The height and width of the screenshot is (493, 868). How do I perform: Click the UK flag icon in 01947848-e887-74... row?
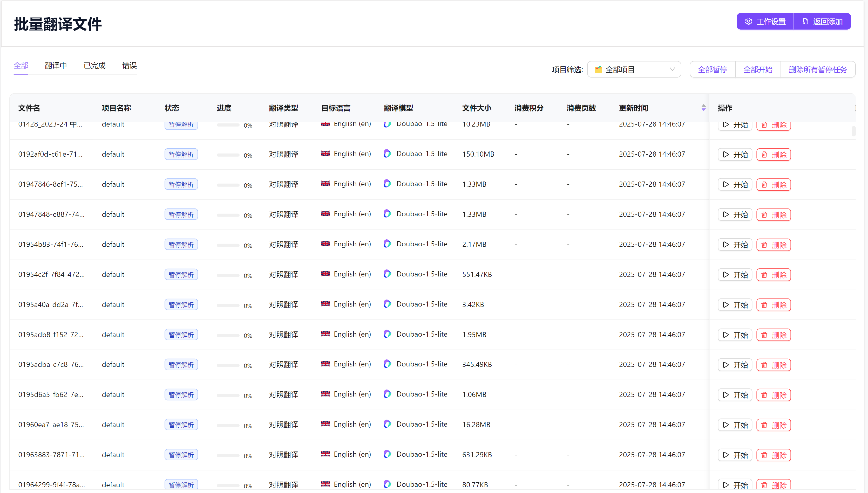click(x=325, y=214)
